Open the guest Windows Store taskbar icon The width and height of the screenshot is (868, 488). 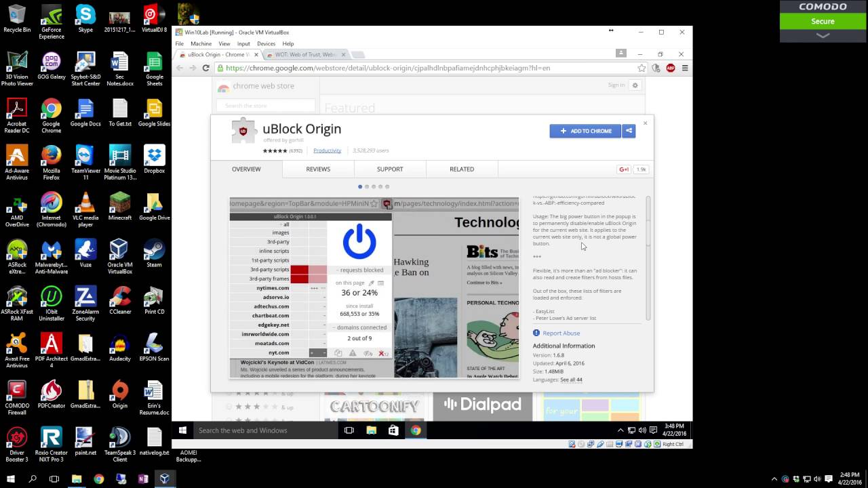pos(393,430)
